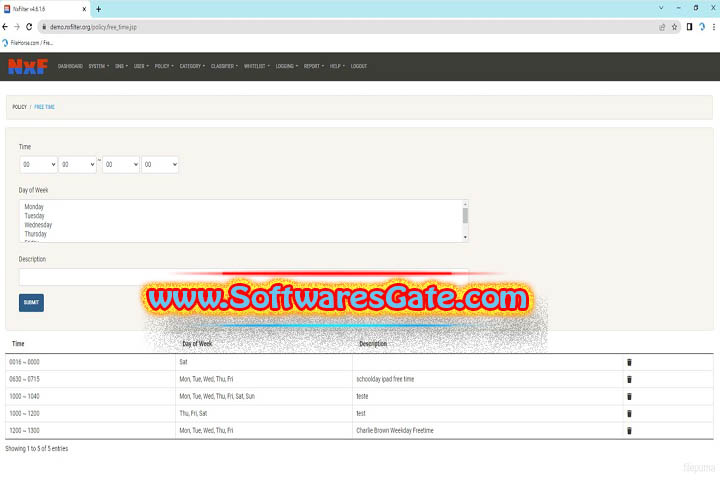Screen dimensions: 720x480
Task: Open the end minute dropdown
Action: coord(160,164)
